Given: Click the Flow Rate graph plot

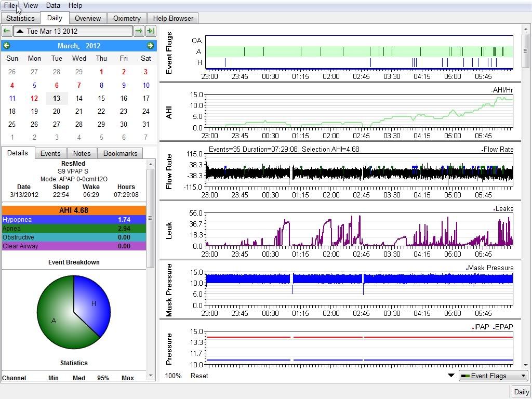Looking at the screenshot, I should (360, 170).
